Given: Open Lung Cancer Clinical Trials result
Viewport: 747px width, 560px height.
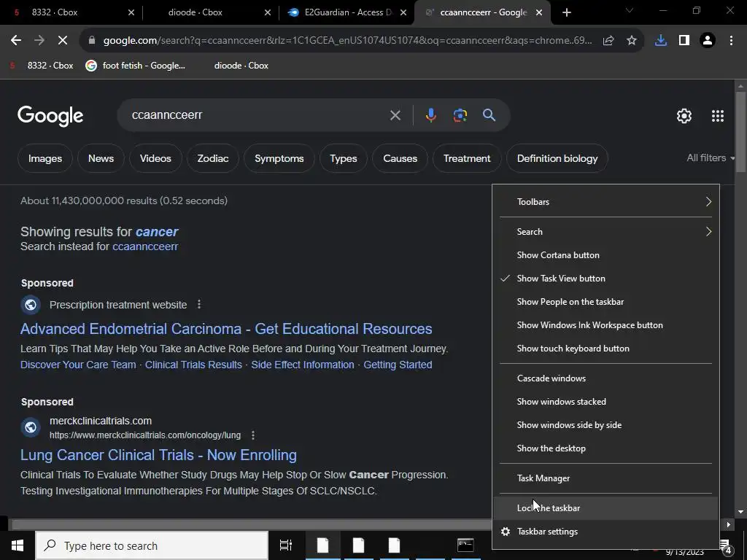Looking at the screenshot, I should pos(158,455).
